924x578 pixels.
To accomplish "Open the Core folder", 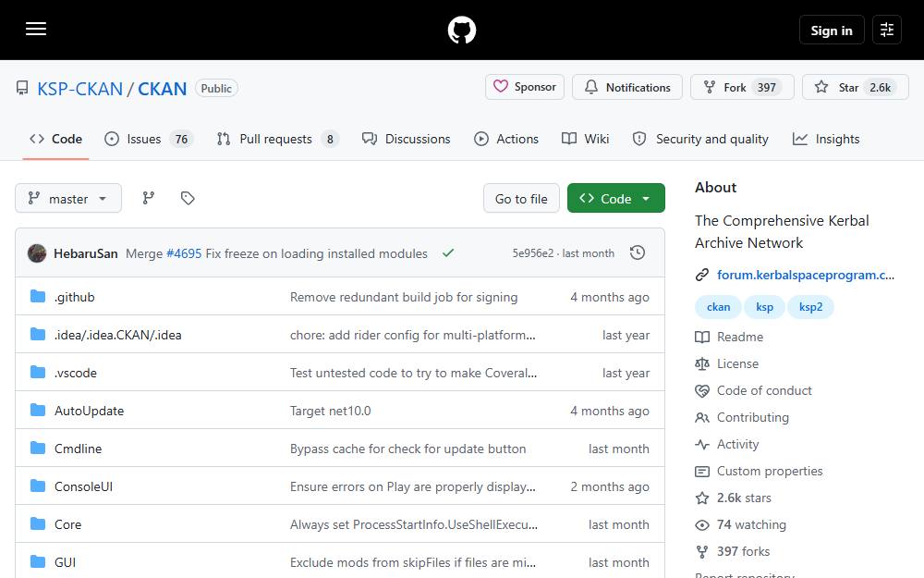I will click(67, 524).
